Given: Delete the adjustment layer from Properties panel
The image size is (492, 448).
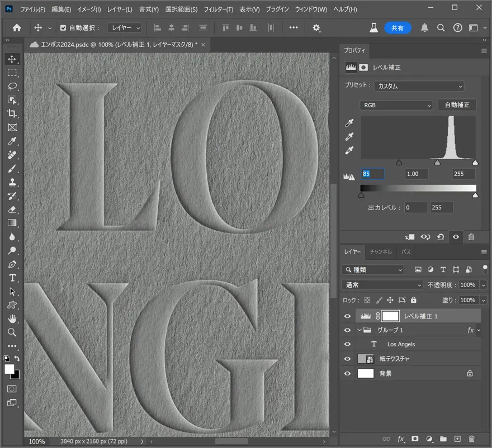Looking at the screenshot, I should 471,237.
